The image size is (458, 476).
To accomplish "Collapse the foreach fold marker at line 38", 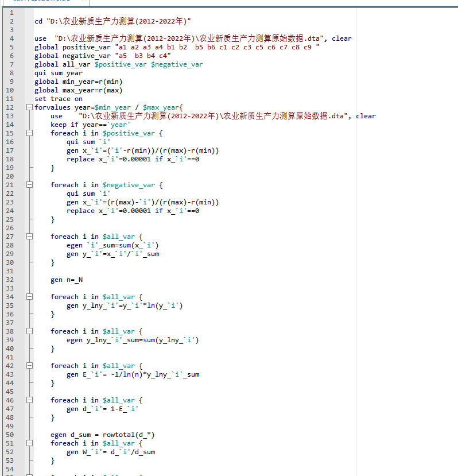I will [29, 331].
